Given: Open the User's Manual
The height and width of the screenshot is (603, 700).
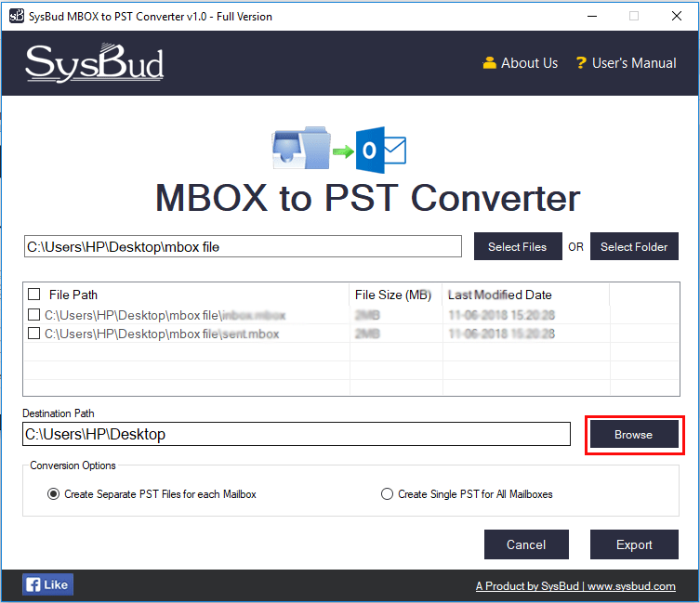Looking at the screenshot, I should [x=626, y=63].
